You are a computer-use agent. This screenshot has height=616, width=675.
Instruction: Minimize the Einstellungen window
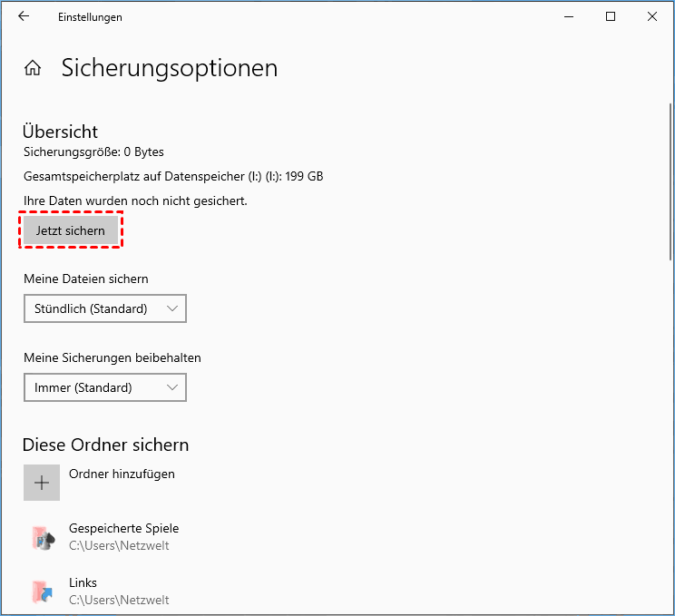pos(569,16)
